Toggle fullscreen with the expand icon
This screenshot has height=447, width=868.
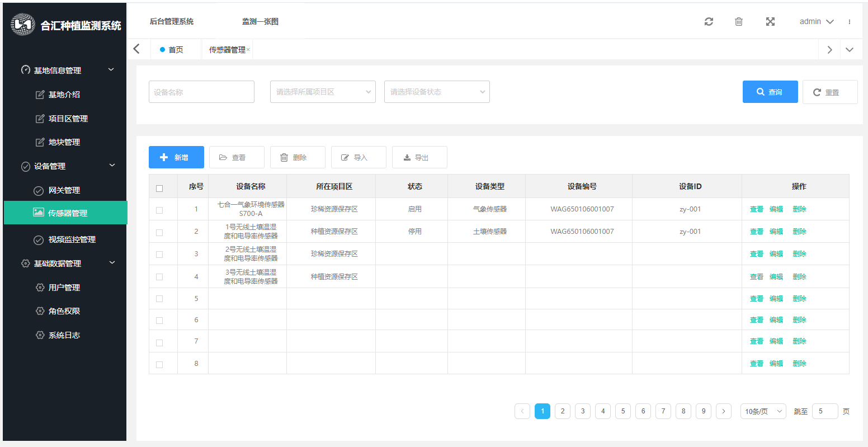coord(770,22)
